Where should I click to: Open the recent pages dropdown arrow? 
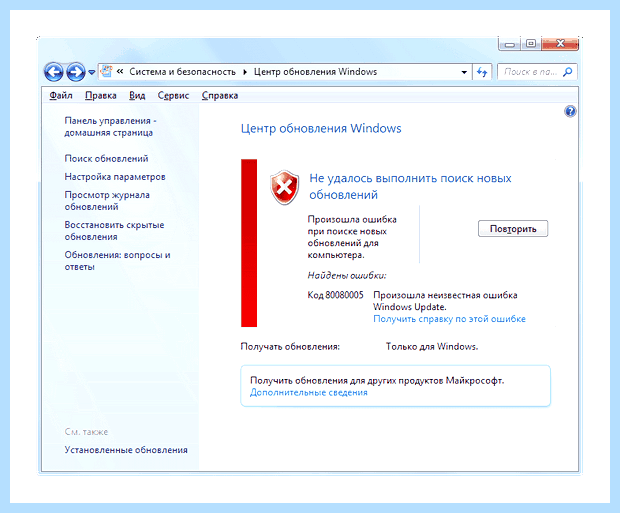92,72
